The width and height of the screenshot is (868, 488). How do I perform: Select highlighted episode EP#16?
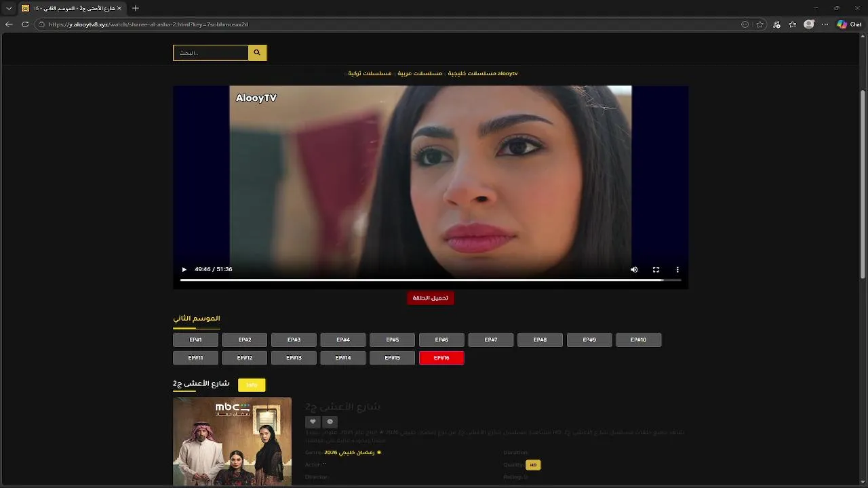point(441,358)
